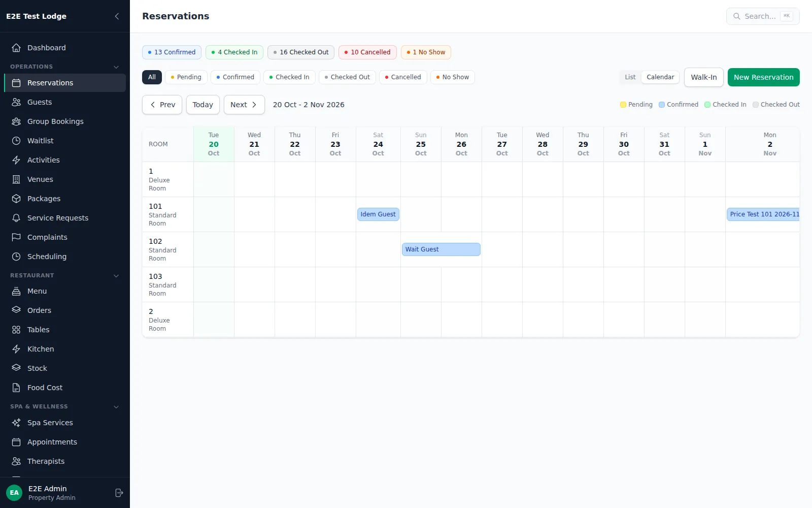Click the Guests people icon
Viewport: 812px width, 508px height.
pyautogui.click(x=16, y=102)
